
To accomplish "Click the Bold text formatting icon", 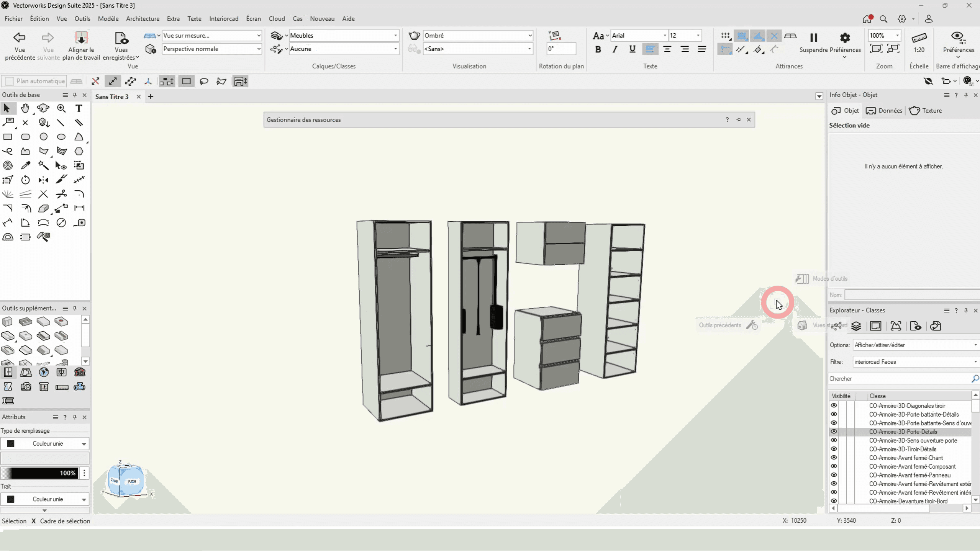I will 598,49.
